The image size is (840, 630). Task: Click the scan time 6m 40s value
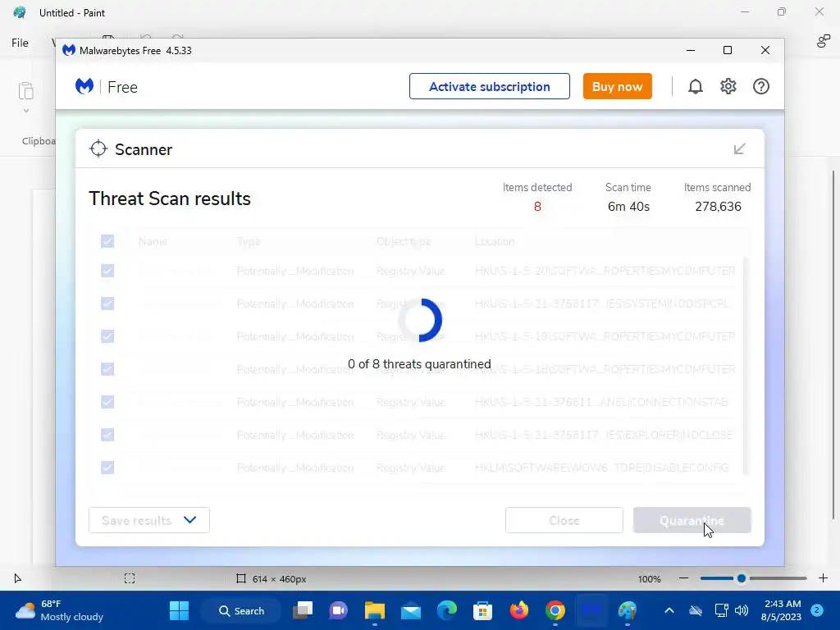(628, 207)
